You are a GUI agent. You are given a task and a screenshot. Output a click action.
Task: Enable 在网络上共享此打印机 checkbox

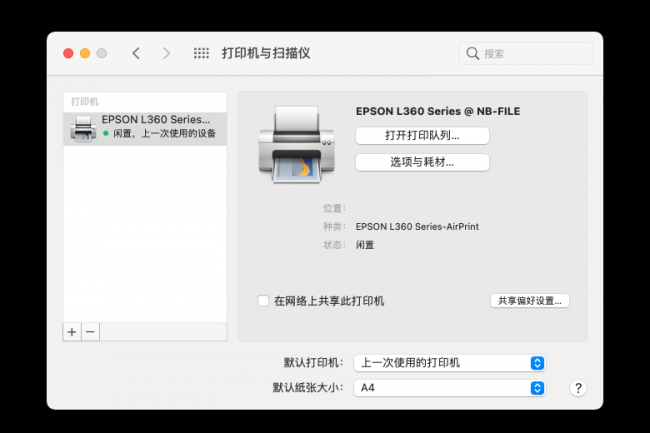[263, 300]
